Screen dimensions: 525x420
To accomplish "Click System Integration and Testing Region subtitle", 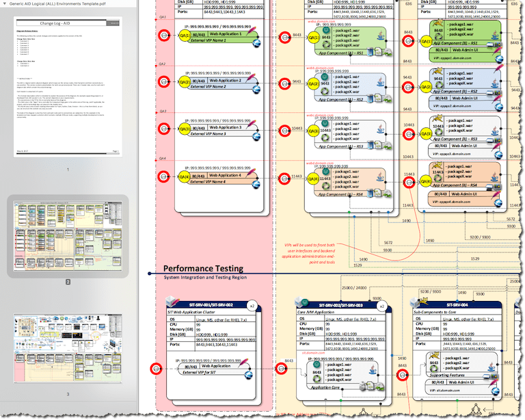I will click(x=205, y=277).
